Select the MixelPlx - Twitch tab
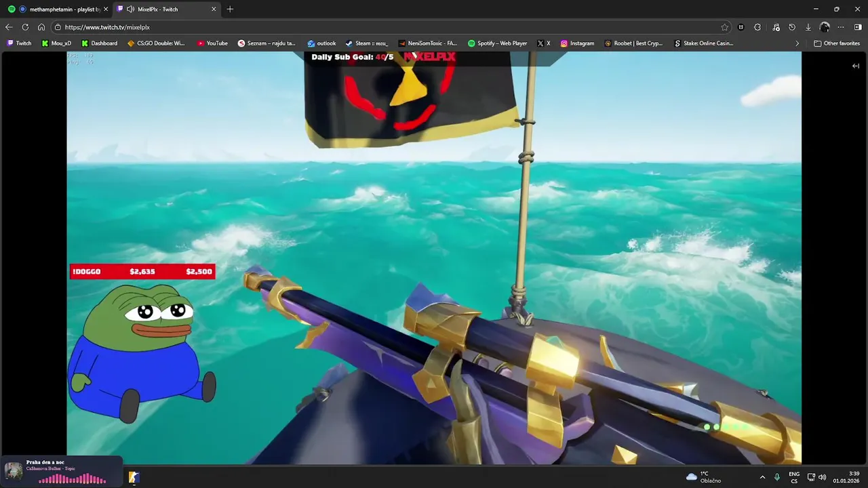The image size is (868, 488). pyautogui.click(x=167, y=9)
